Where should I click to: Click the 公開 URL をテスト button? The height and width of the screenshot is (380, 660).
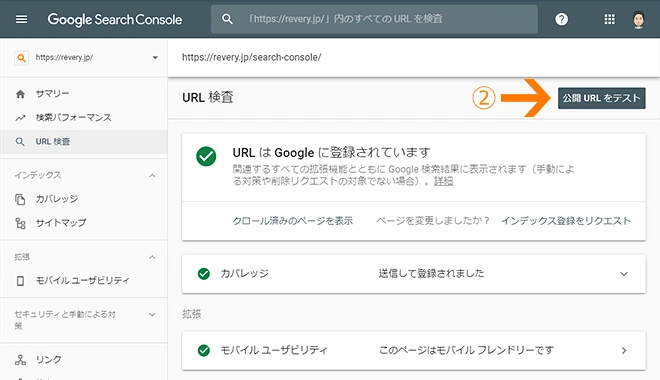pyautogui.click(x=601, y=98)
